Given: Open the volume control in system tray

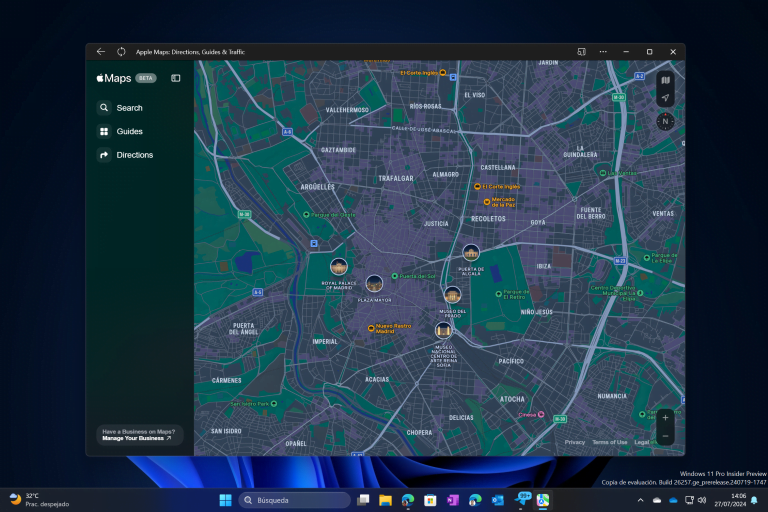Looking at the screenshot, I should point(702,500).
